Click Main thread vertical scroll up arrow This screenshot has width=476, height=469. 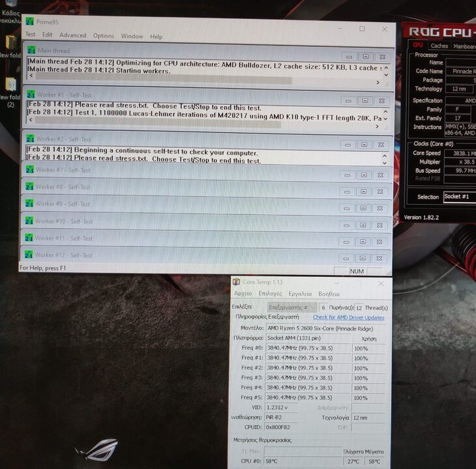click(386, 68)
